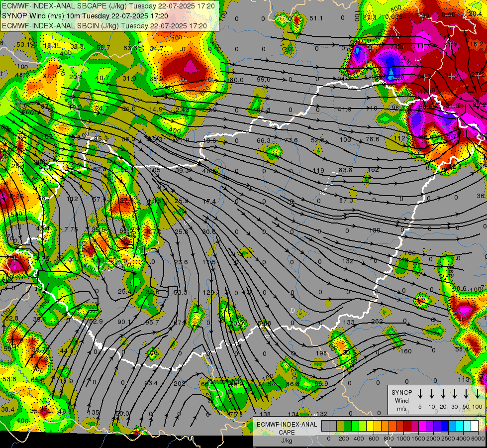The image size is (487, 448).
Task: Click the station value 160
Action: [406, 351]
